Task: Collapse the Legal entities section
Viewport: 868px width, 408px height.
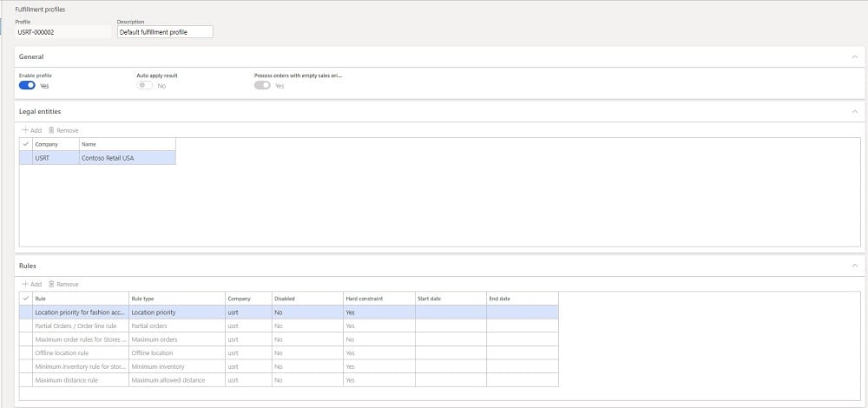Action: [854, 111]
